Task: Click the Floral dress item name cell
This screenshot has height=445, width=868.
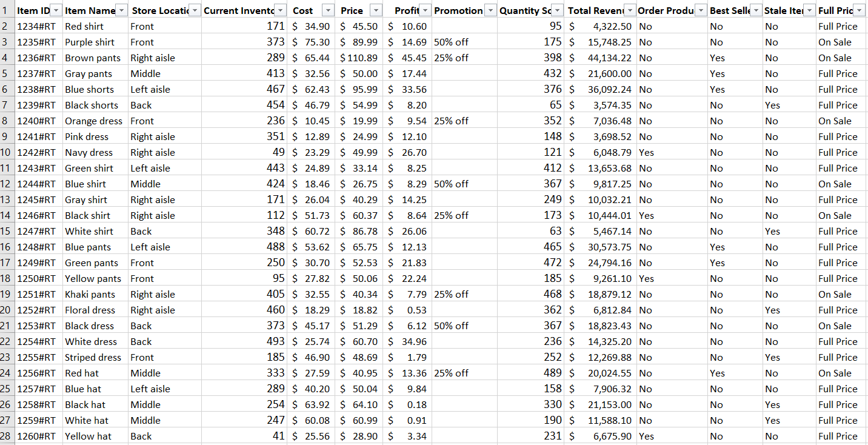Action: point(95,310)
